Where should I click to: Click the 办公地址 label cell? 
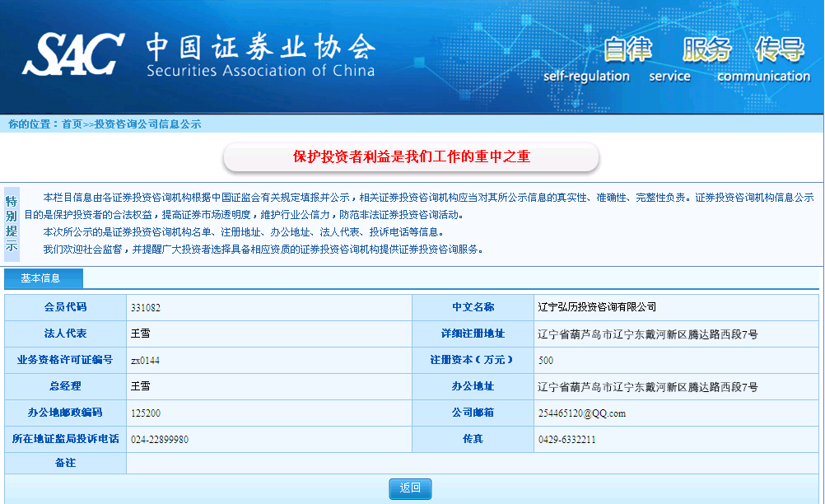[473, 386]
